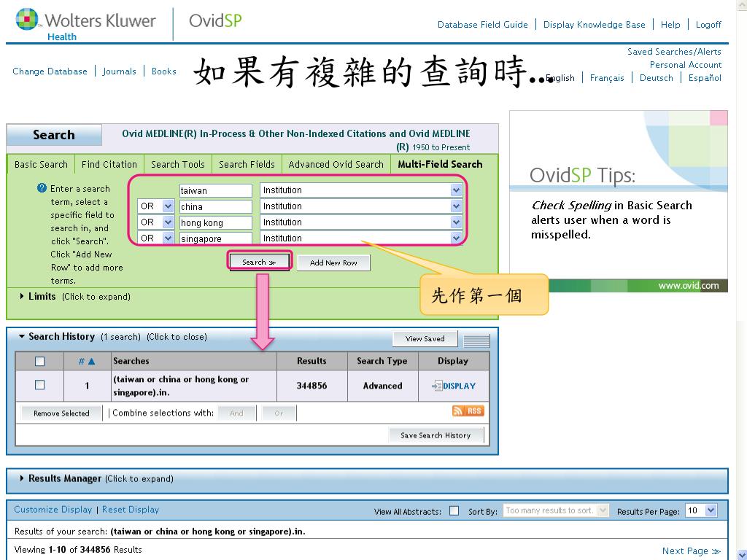Open the Personal Account link

coord(686,65)
